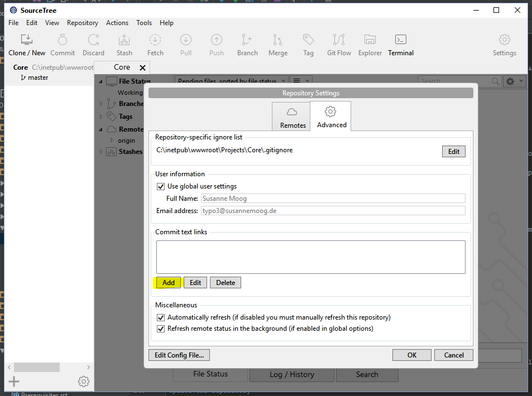Open Settings from the toolbar
Image resolution: width=532 pixels, height=396 pixels.
point(505,45)
